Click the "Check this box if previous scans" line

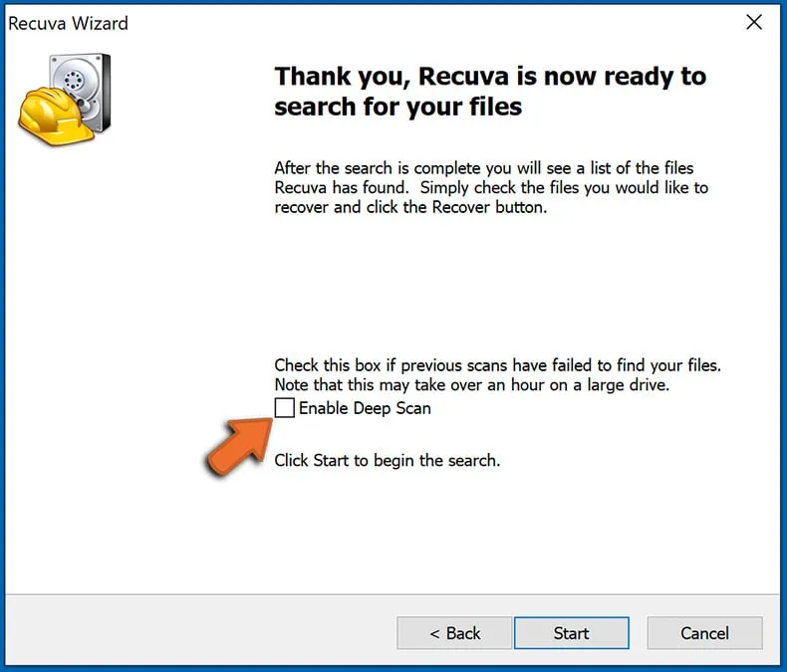pos(497,365)
